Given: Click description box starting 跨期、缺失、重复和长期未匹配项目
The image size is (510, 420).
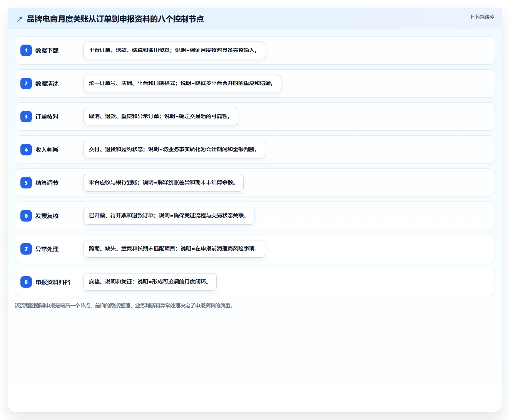Looking at the screenshot, I should click(x=174, y=249).
